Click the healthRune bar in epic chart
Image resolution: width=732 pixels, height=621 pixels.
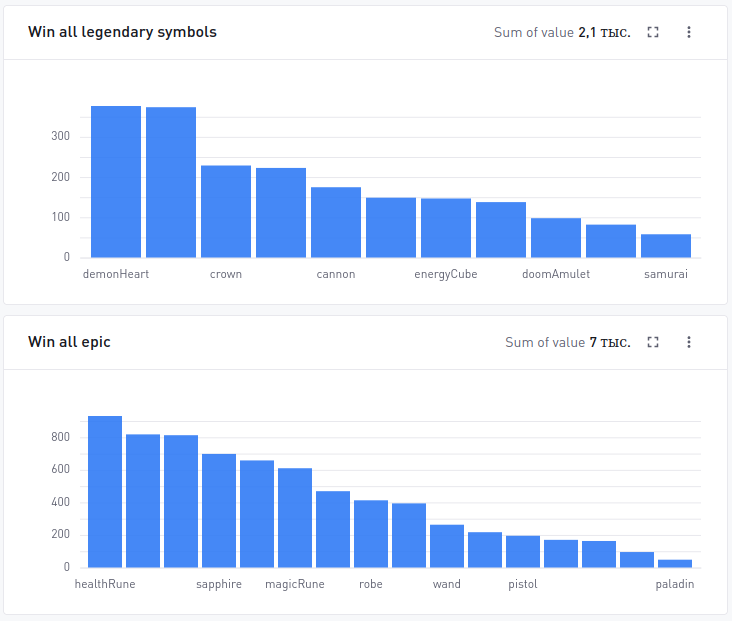pos(105,492)
